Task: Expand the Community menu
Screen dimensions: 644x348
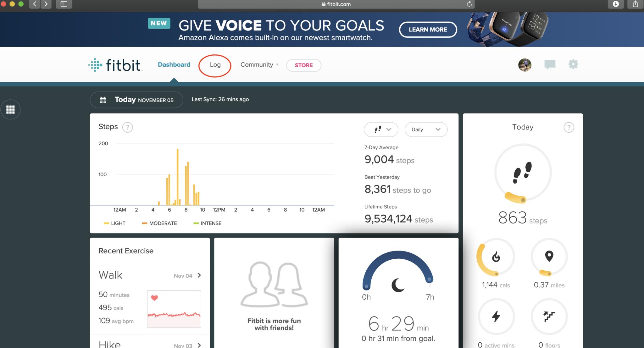Action: tap(259, 65)
